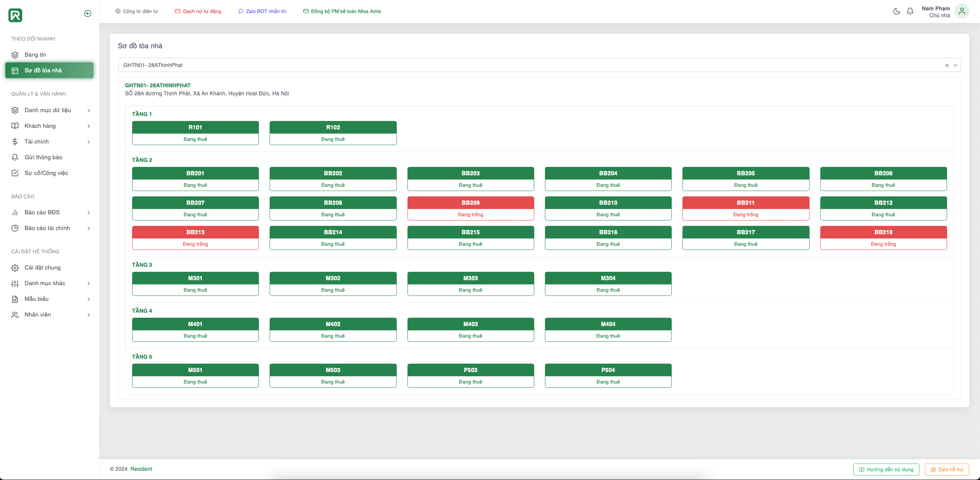Screen dimensions: 980x480
Task: Go to the Bảng tin dashboard
Action: tap(35, 55)
